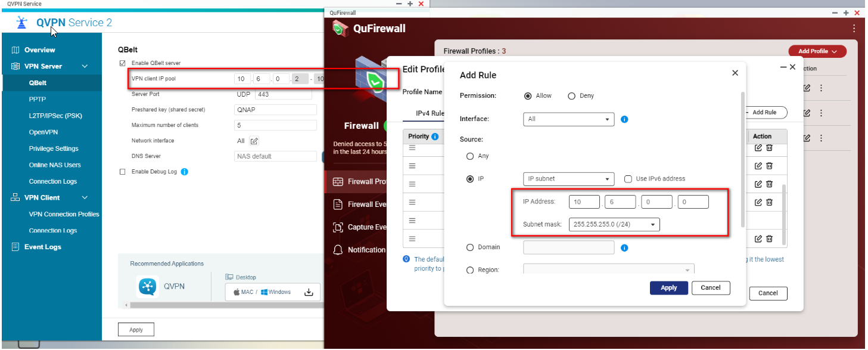868x350 pixels.
Task: Click the Enable Debug Log info icon
Action: [x=184, y=172]
